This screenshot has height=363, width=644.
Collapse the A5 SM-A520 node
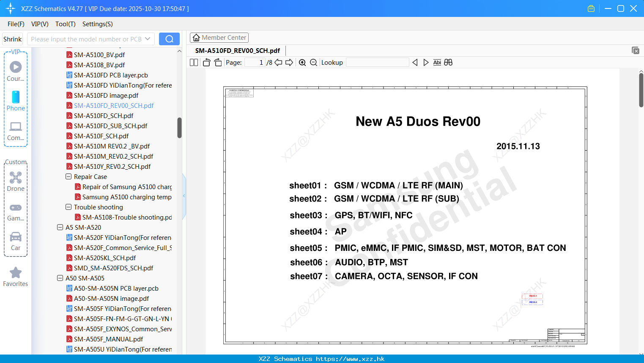tap(60, 227)
